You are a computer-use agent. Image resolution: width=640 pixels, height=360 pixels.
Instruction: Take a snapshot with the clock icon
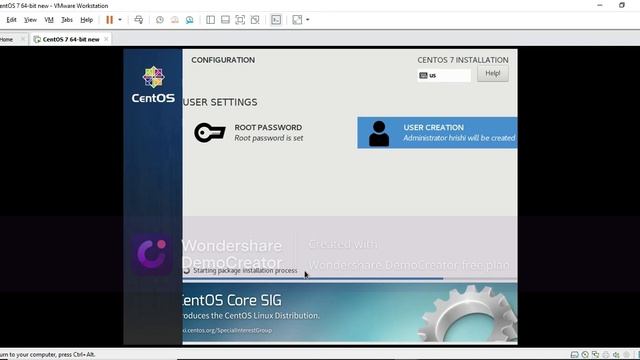160,20
